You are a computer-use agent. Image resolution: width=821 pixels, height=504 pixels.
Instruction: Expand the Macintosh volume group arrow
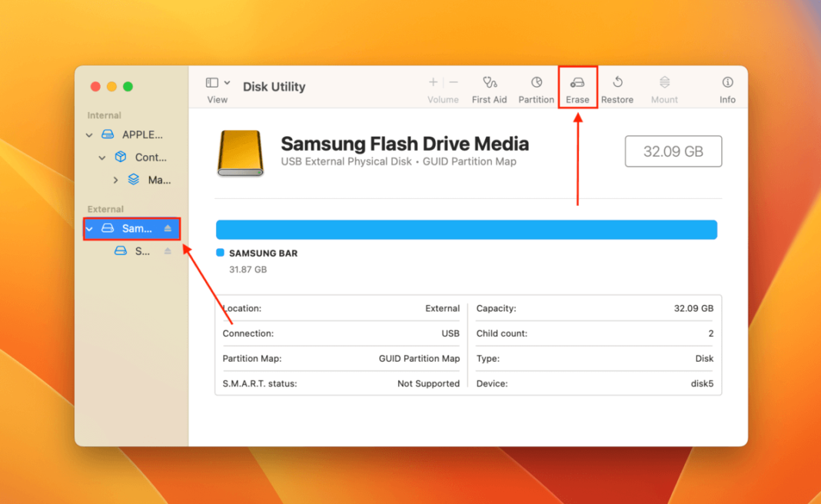116,180
